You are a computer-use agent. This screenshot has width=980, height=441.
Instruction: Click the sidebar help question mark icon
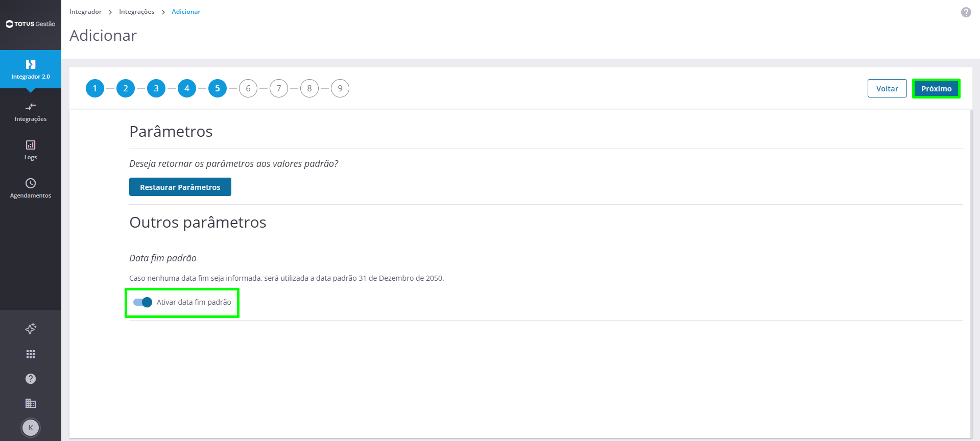tap(31, 379)
